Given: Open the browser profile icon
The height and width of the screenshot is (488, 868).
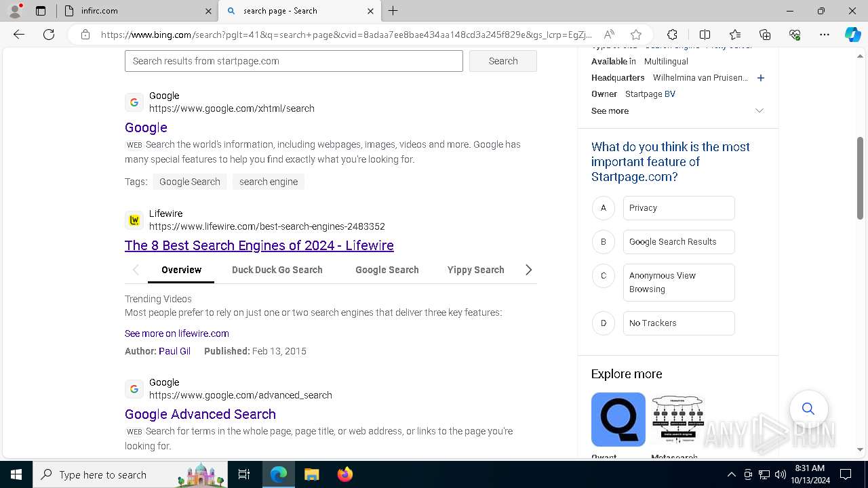Looking at the screenshot, I should pos(15,11).
